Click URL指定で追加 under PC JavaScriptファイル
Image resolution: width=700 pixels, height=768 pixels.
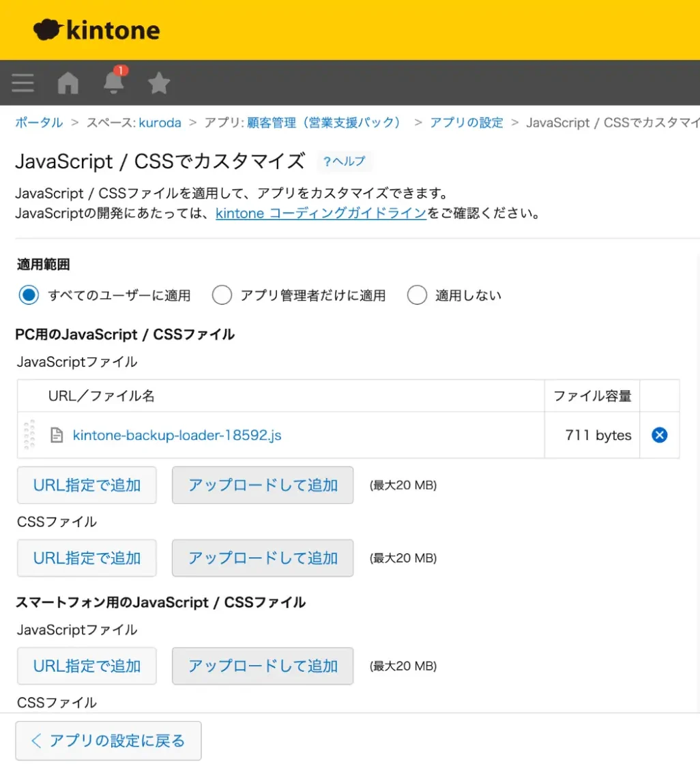point(87,485)
